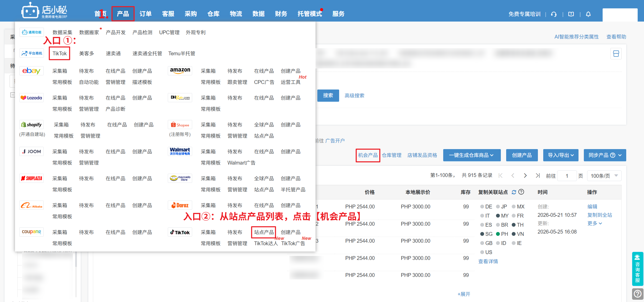Click the JOOM platform logo
The height and width of the screenshot is (302, 644).
pyautogui.click(x=31, y=151)
